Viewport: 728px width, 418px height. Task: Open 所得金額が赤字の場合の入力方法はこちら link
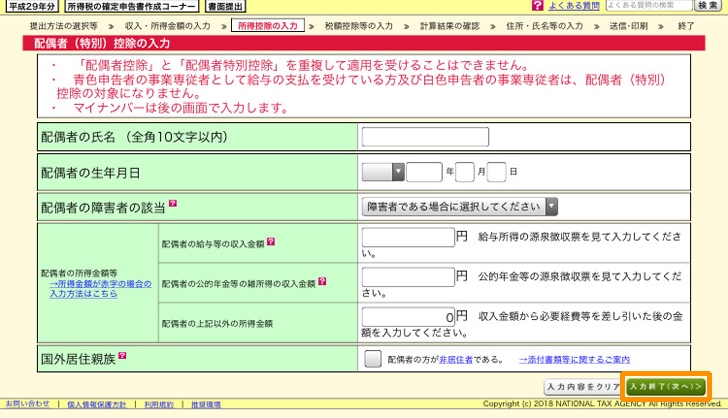coord(100,288)
